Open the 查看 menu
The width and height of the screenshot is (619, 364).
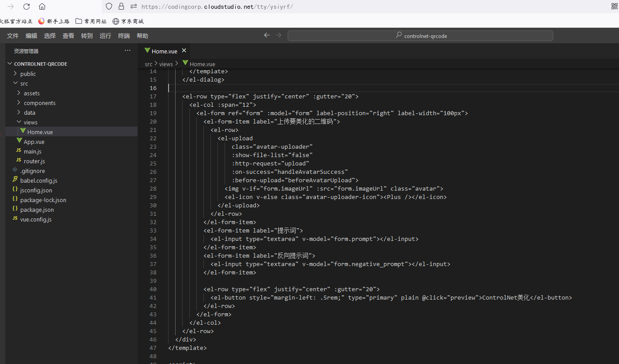68,36
